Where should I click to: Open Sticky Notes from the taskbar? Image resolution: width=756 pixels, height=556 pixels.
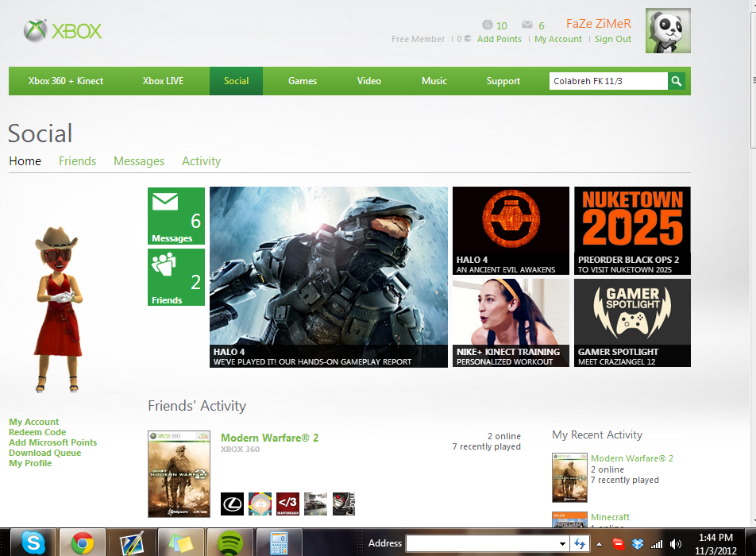pyautogui.click(x=181, y=542)
